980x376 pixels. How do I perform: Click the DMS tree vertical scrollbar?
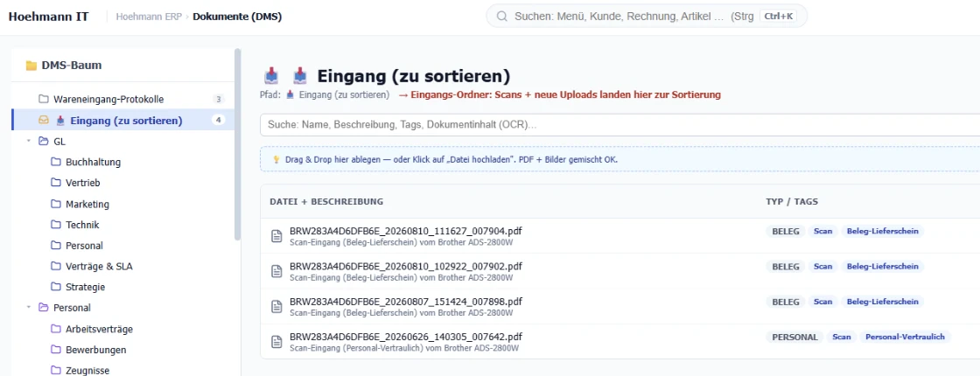click(237, 145)
